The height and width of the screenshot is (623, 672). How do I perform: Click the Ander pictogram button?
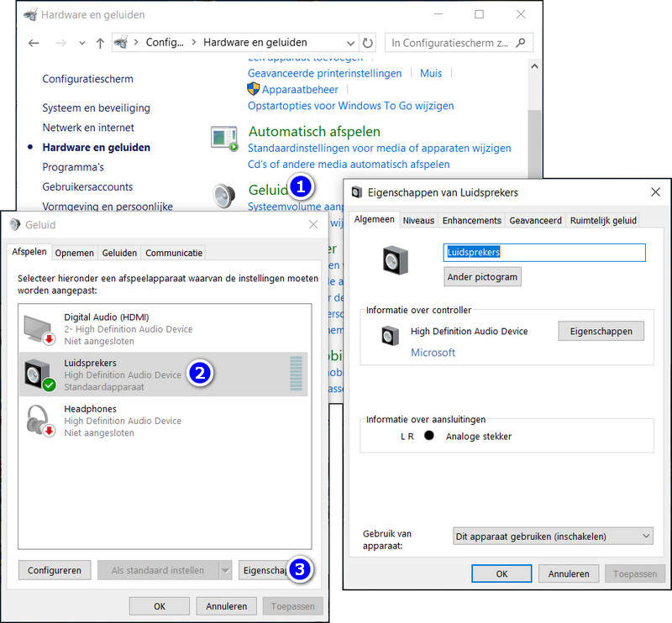click(482, 277)
